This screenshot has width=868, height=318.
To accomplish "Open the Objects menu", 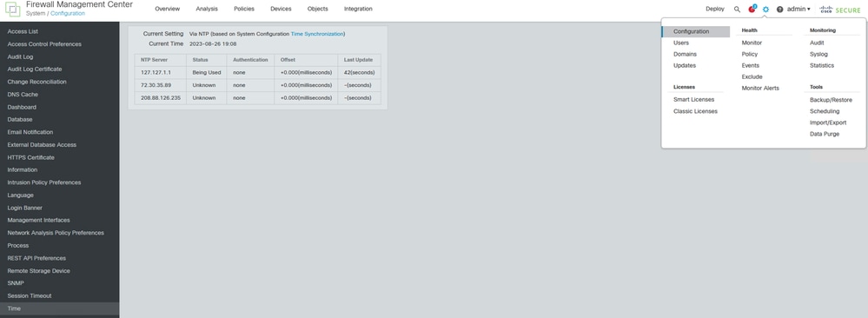I will coord(318,9).
